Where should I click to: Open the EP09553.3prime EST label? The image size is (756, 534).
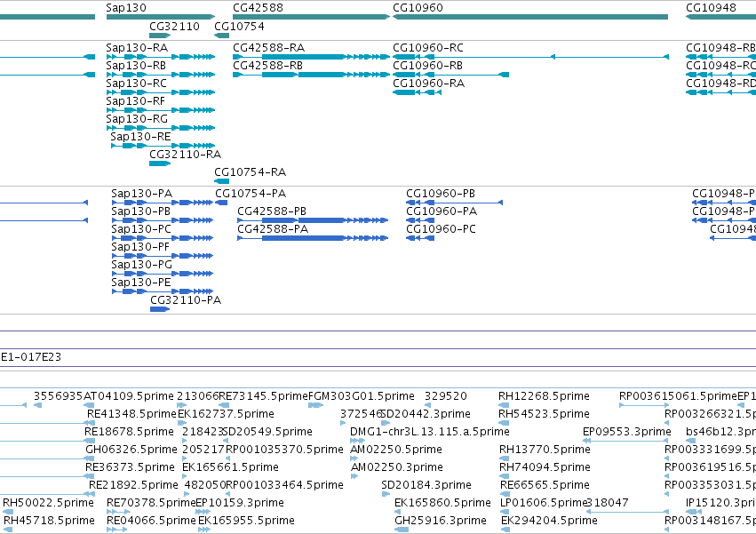click(627, 432)
